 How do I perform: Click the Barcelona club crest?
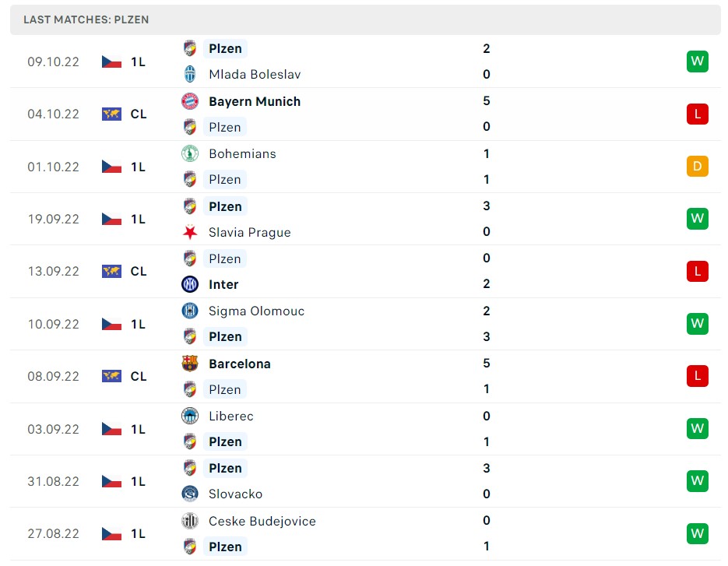coord(190,364)
